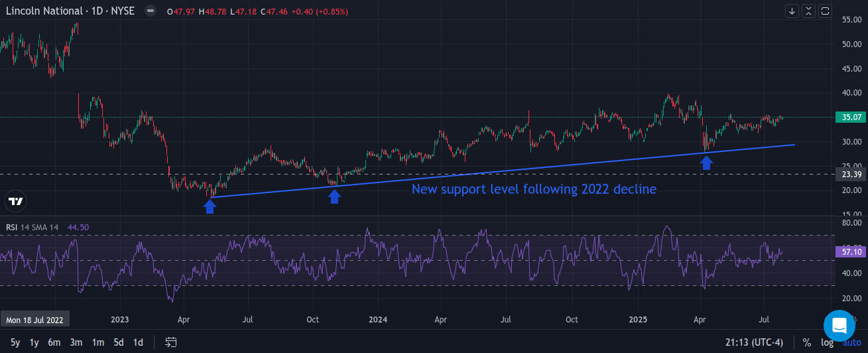
Task: Collapse the main chart pane
Action: click(808, 11)
